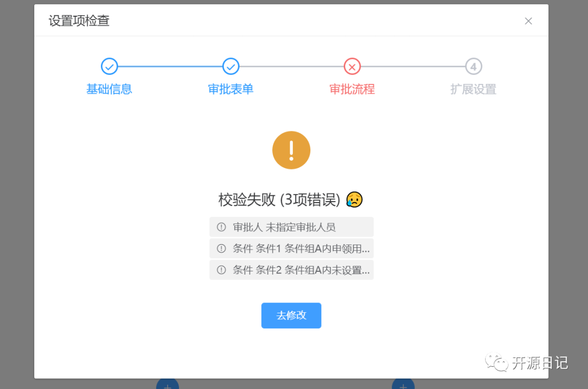The width and height of the screenshot is (588, 389).
Task: Close the 设置项检查 dialog
Action: [528, 21]
